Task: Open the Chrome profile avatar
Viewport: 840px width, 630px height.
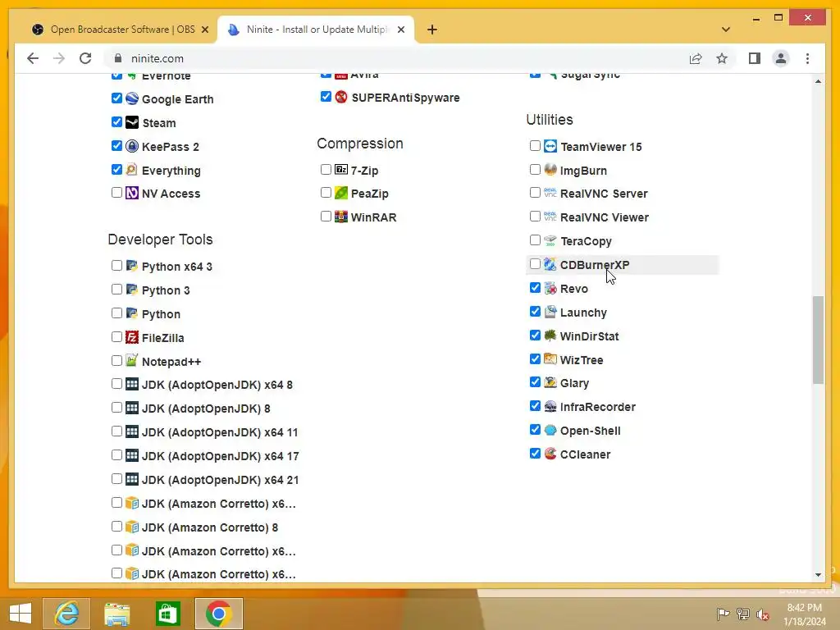Action: 781,58
